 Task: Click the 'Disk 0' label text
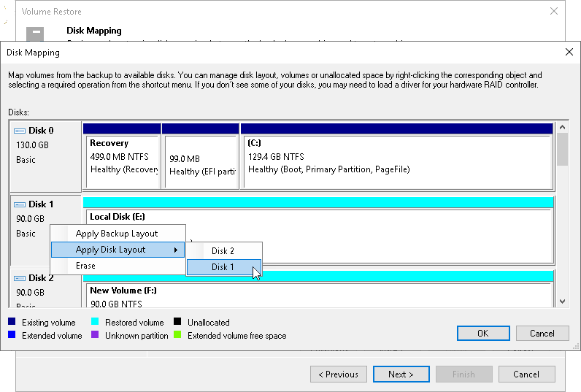[41, 131]
